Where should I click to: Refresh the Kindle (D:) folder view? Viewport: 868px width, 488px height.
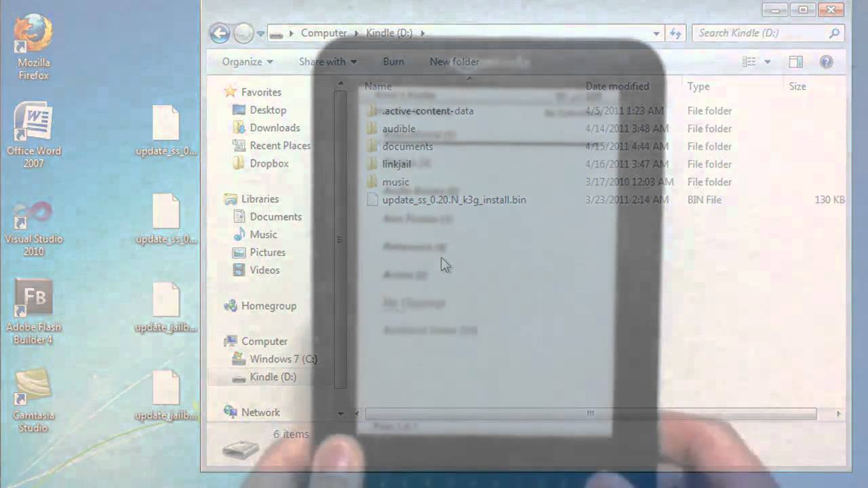[675, 33]
